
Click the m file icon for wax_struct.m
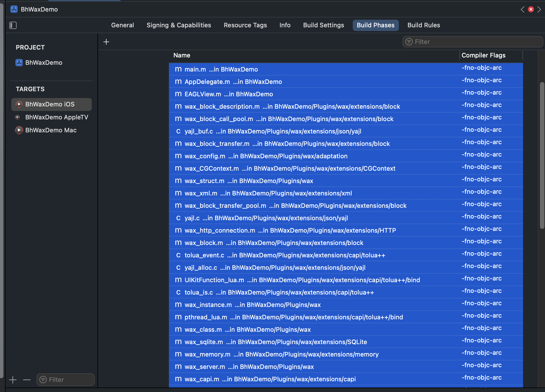click(x=178, y=181)
